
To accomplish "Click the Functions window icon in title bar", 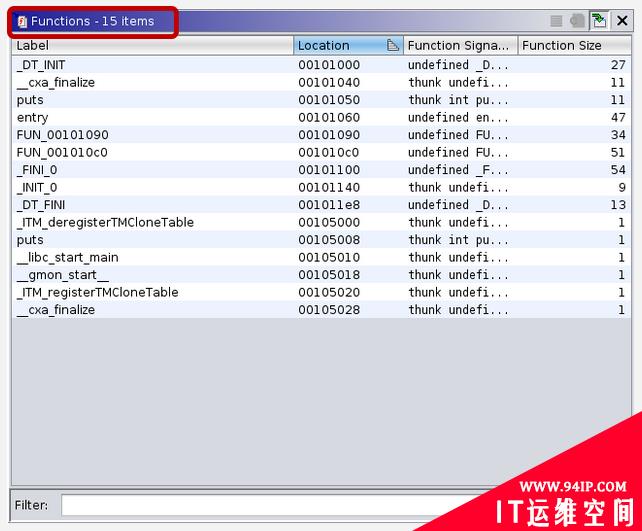I will 22,21.
